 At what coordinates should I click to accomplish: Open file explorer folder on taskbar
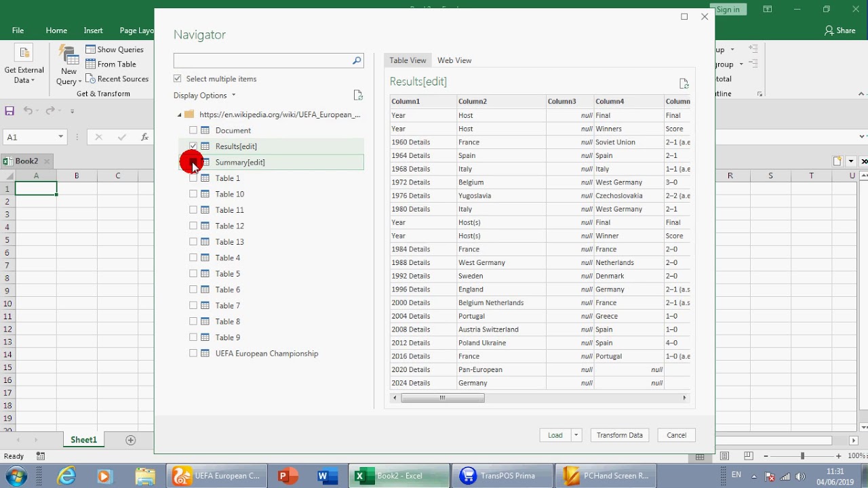144,476
